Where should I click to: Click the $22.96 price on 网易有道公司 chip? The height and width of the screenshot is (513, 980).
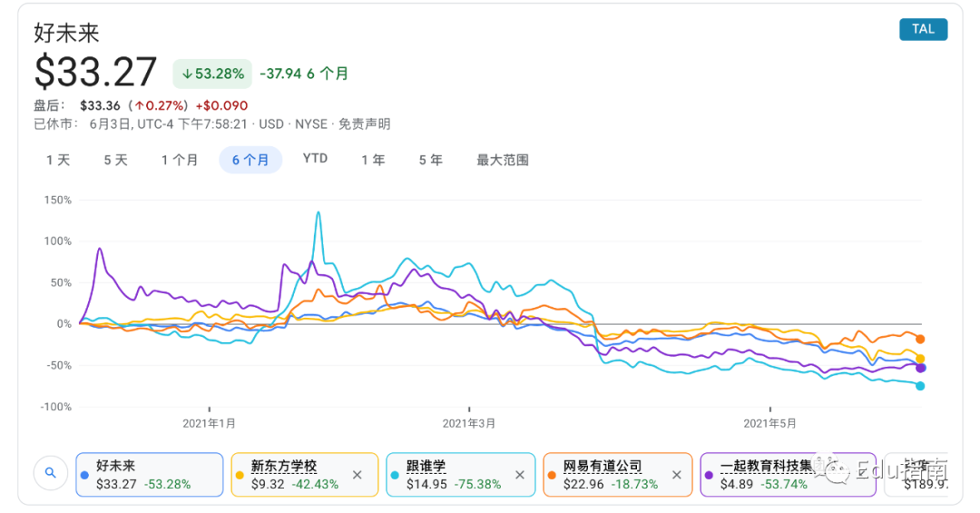click(583, 484)
